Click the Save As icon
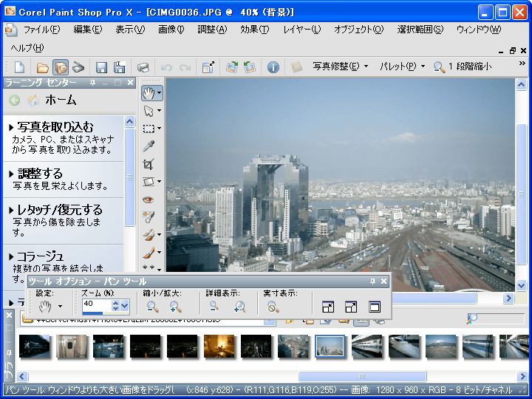 pyautogui.click(x=119, y=67)
